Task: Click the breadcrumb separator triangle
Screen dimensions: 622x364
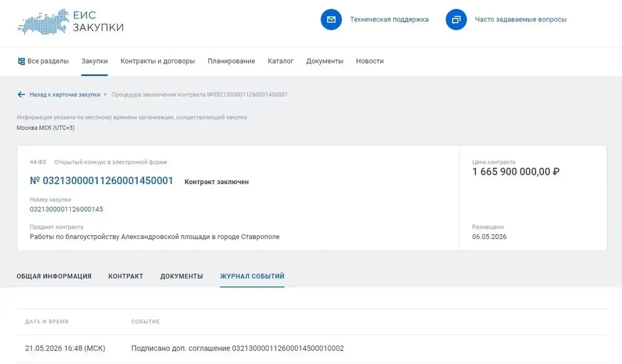Action: 106,94
